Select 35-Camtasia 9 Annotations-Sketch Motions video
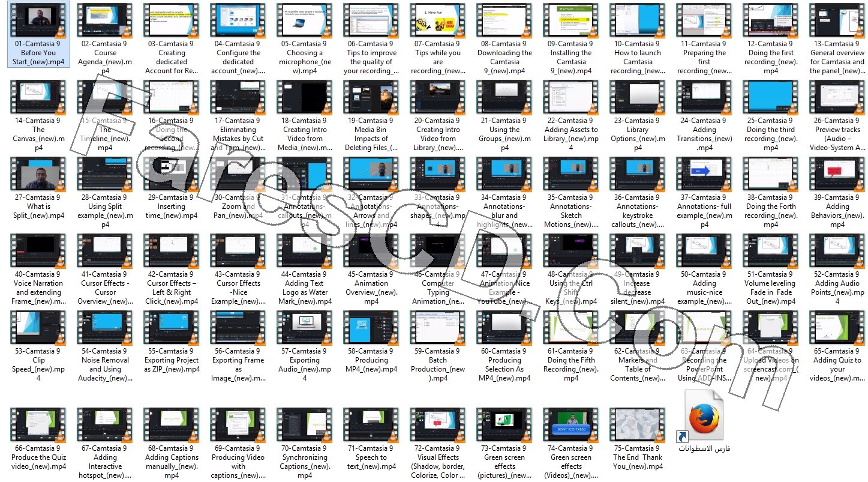 571,192
